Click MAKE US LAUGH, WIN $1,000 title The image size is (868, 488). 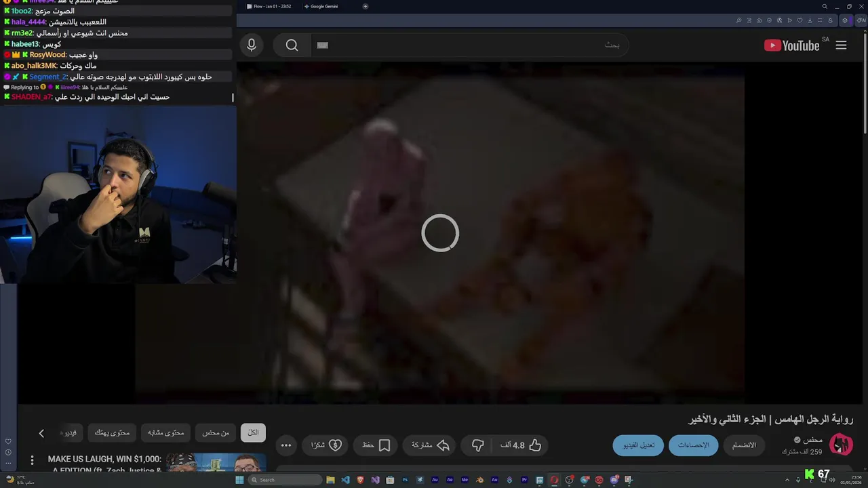pos(104,459)
